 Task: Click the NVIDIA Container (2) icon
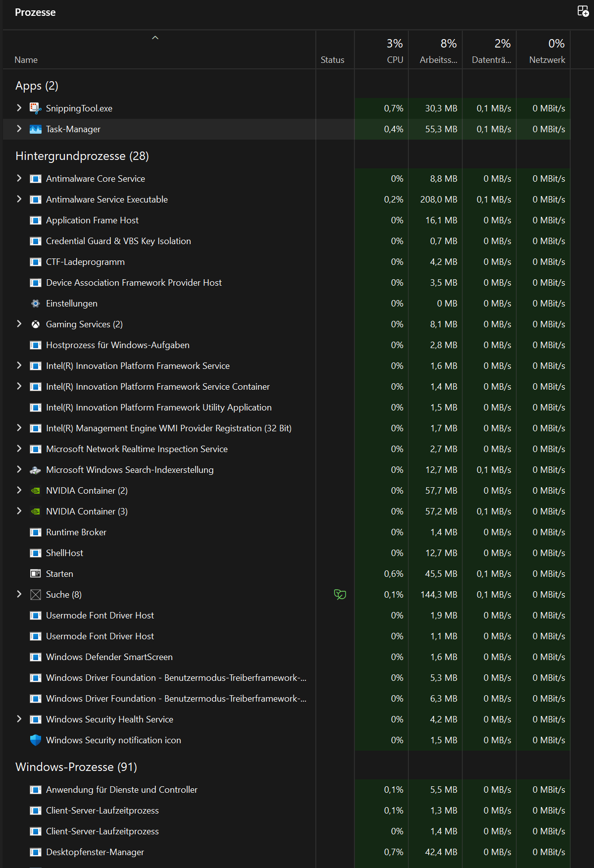tap(35, 491)
